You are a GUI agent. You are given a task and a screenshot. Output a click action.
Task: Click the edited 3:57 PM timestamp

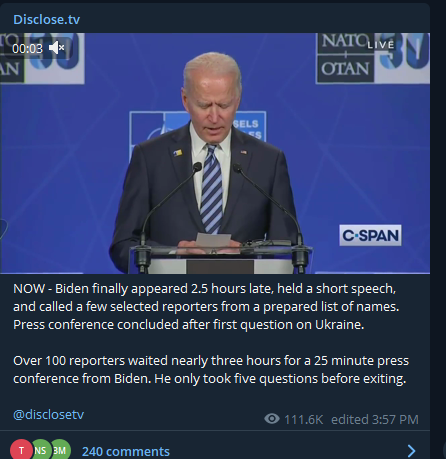[x=375, y=420]
